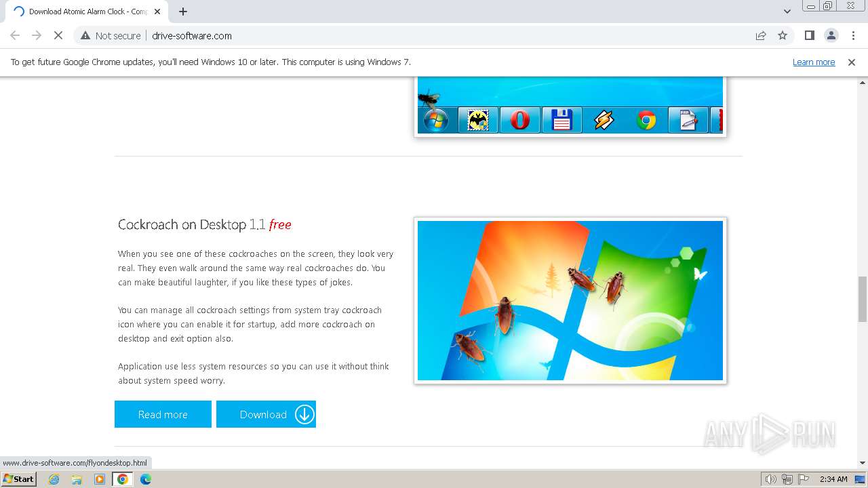Click the paragraph starting 'Application use less system'
The image size is (868, 488).
tap(254, 373)
